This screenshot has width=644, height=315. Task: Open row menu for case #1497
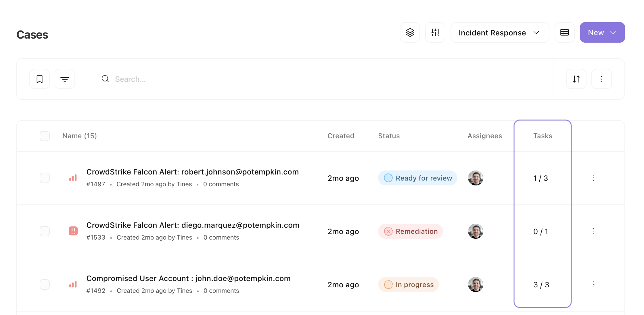[594, 178]
